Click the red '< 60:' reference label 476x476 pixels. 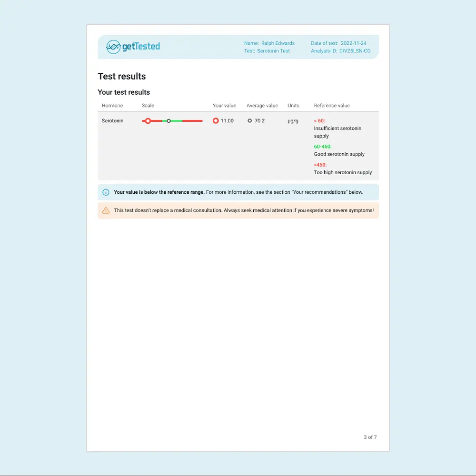pos(319,121)
